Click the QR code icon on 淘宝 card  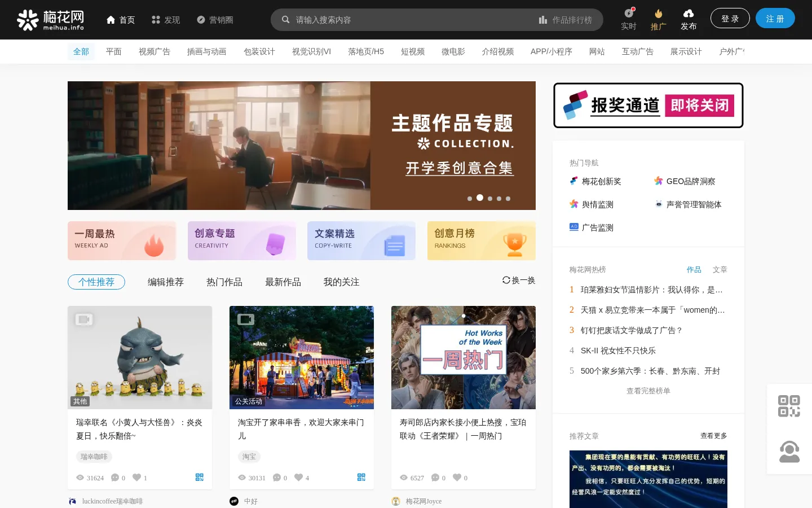[x=361, y=477]
